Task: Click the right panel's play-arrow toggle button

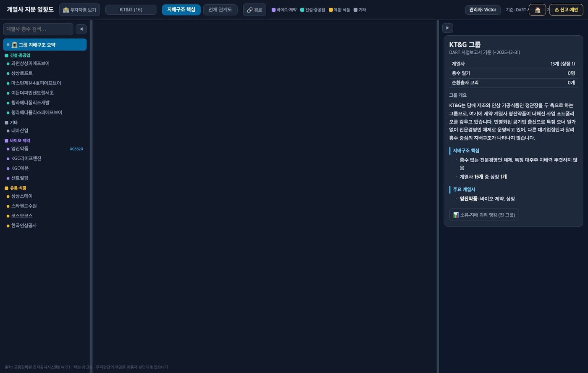Action: tap(447, 28)
